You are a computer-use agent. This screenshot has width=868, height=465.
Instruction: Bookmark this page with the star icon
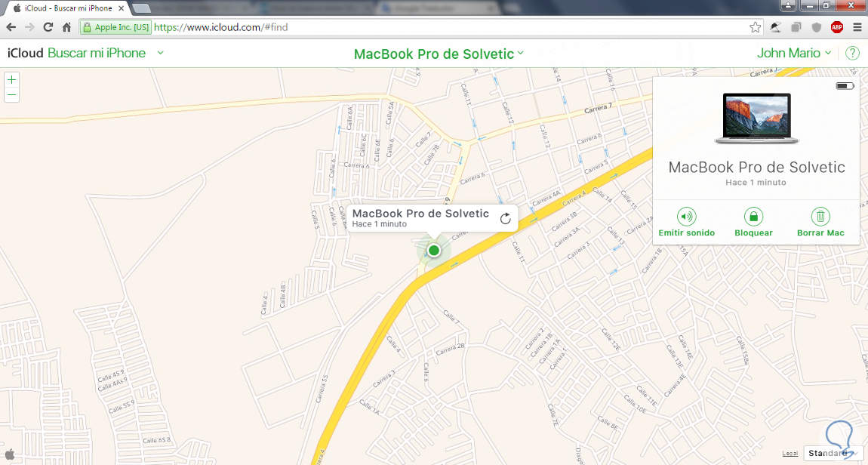click(x=755, y=27)
